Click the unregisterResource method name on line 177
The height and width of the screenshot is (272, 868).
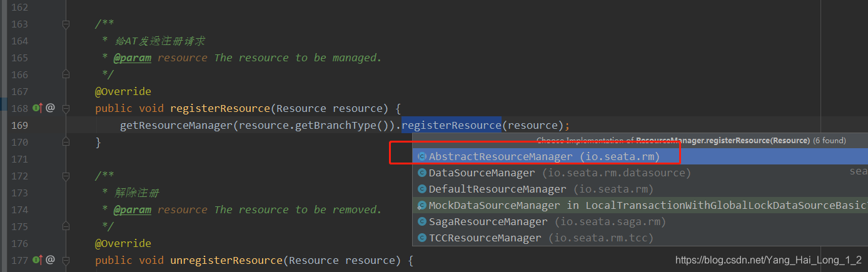click(x=226, y=259)
